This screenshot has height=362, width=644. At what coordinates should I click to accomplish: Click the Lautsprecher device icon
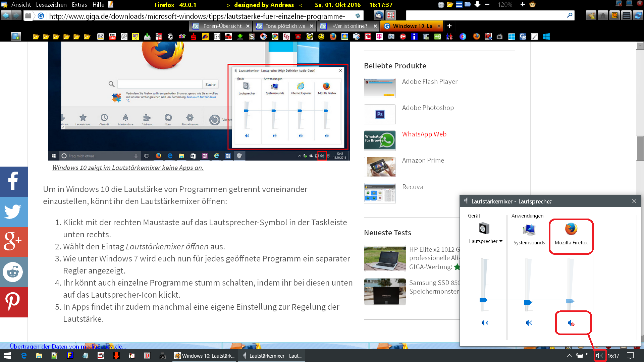point(484,229)
